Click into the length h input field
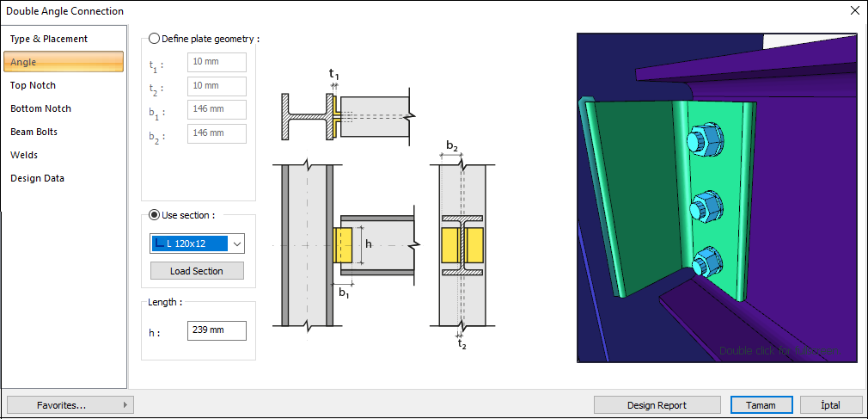Viewport: 868px width, 419px height. tap(217, 331)
